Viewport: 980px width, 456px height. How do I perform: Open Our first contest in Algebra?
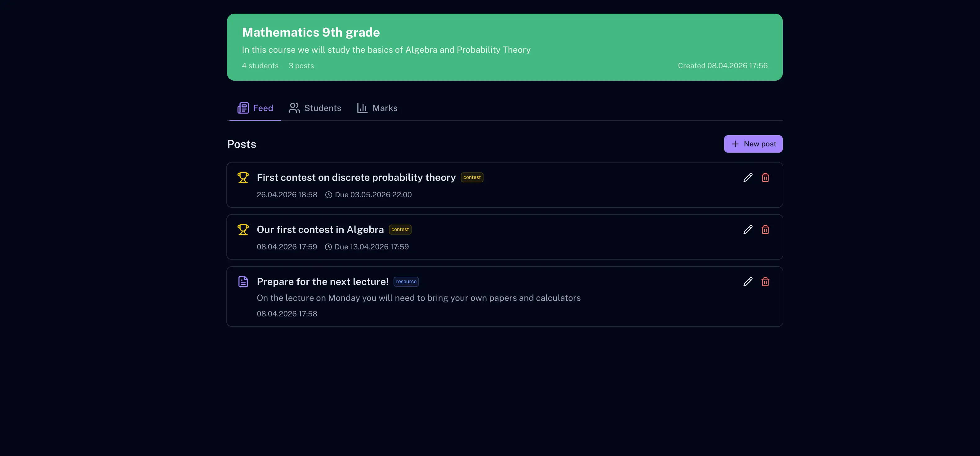320,230
